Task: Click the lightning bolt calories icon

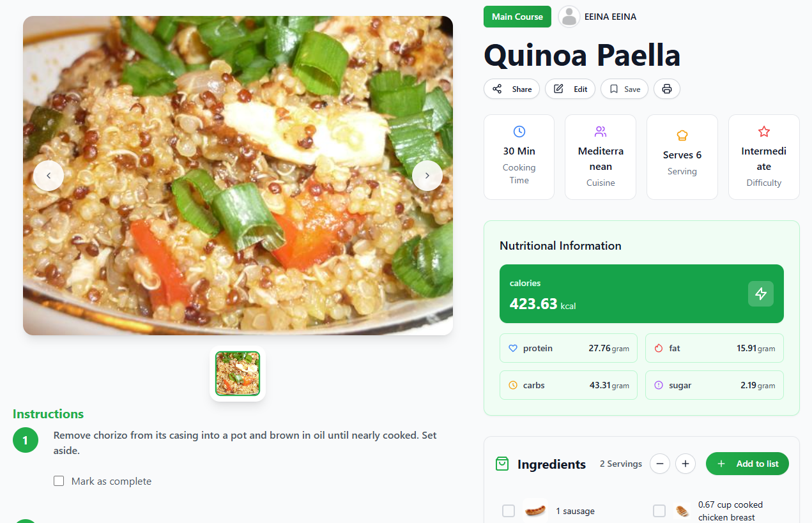Action: point(760,294)
